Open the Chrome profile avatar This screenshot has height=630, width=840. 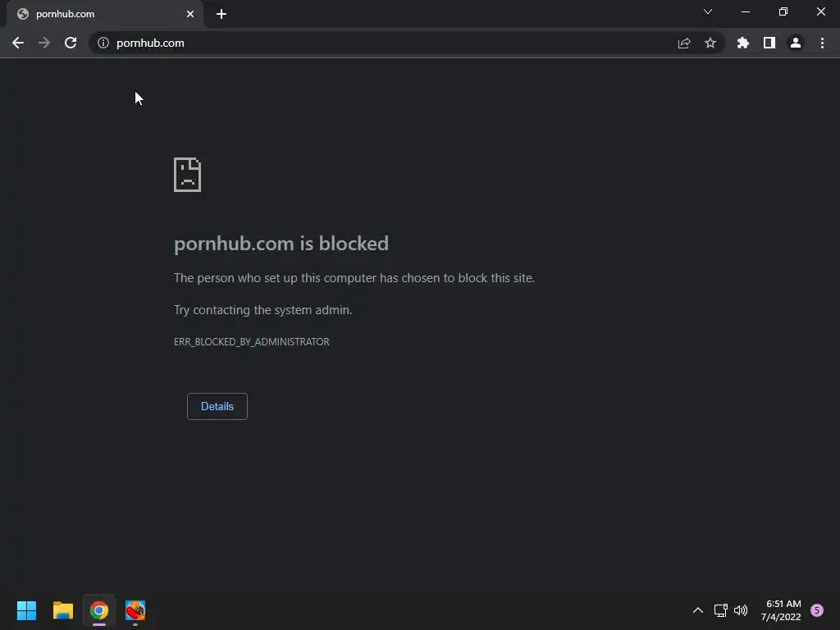pos(796,43)
